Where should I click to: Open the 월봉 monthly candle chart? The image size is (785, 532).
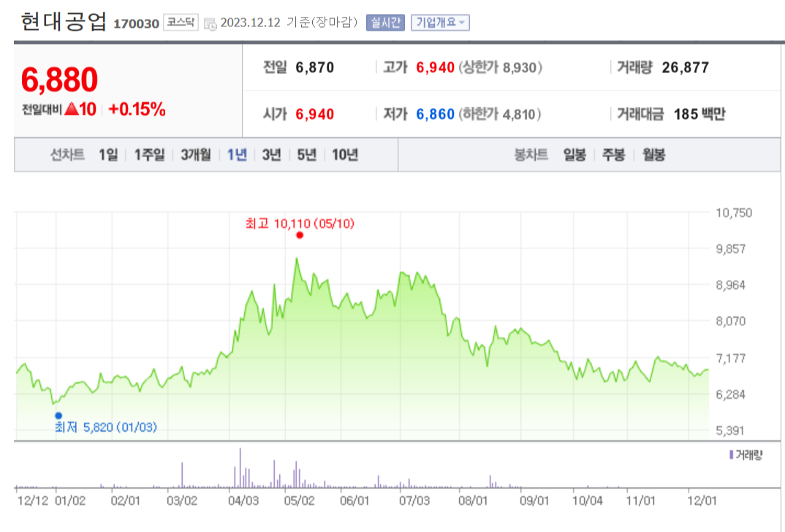(653, 155)
